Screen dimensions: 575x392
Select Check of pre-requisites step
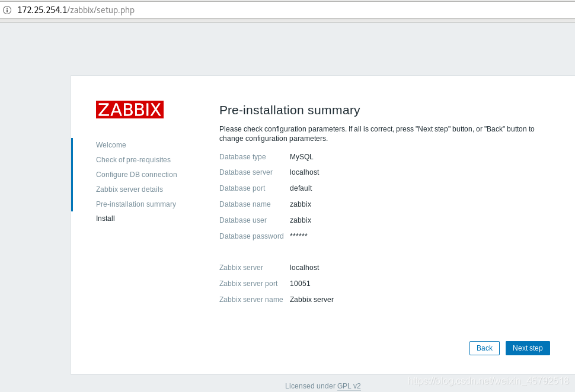[133, 160]
